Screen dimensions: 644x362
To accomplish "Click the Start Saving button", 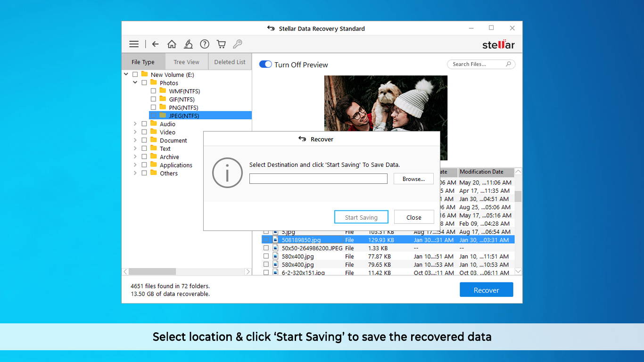I will pyautogui.click(x=361, y=217).
